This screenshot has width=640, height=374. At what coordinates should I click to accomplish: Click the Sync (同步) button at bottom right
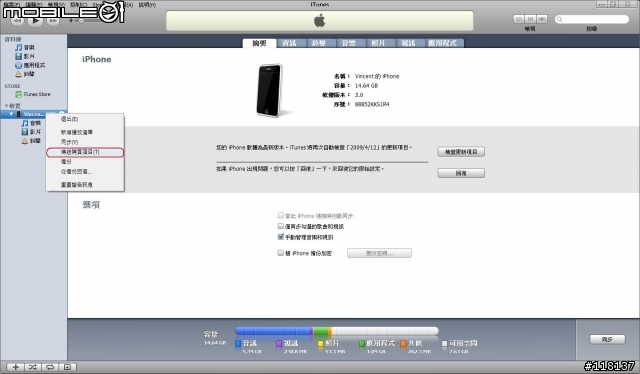607,339
